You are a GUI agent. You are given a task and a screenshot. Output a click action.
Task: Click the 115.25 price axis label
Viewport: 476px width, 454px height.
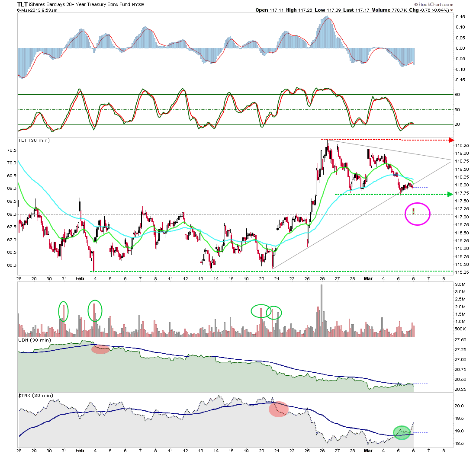[x=462, y=272]
